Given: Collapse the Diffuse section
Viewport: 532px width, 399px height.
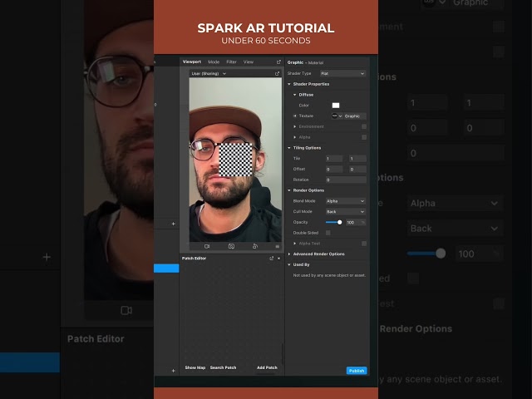Looking at the screenshot, I should coord(294,95).
